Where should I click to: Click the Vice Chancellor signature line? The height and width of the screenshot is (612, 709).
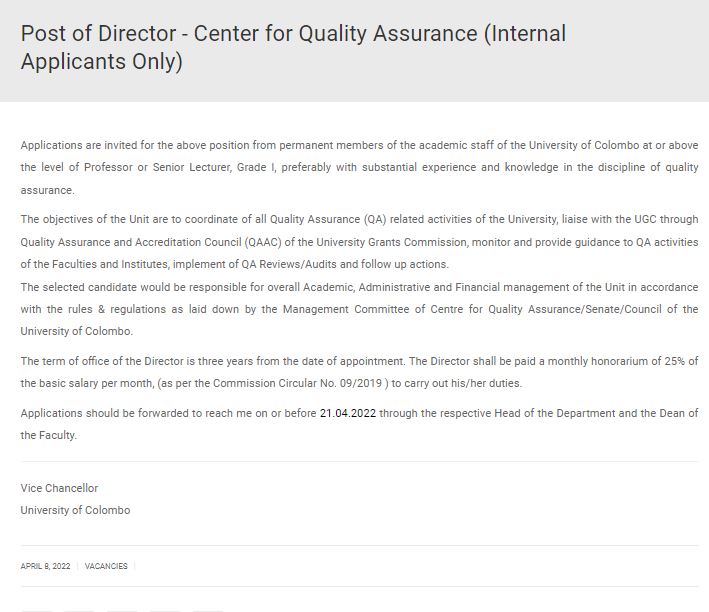59,488
